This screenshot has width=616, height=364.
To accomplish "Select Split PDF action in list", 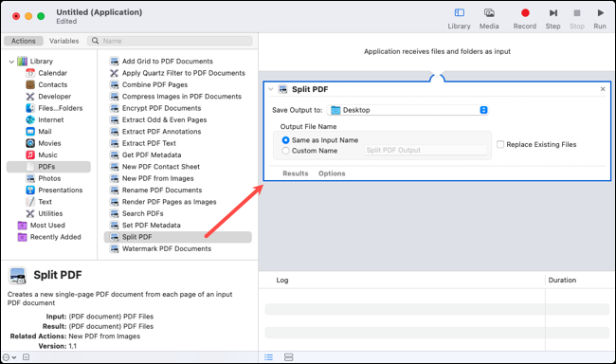I will [177, 237].
